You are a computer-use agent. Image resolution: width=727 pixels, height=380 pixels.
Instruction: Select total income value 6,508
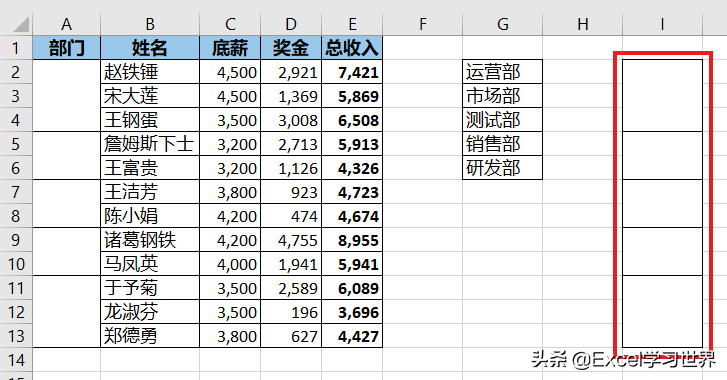[352, 120]
